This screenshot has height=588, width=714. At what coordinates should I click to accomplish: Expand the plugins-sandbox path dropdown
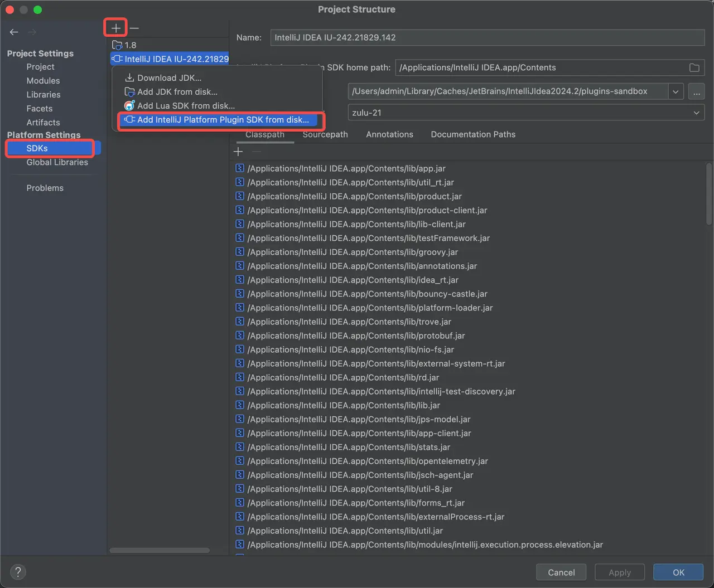676,91
